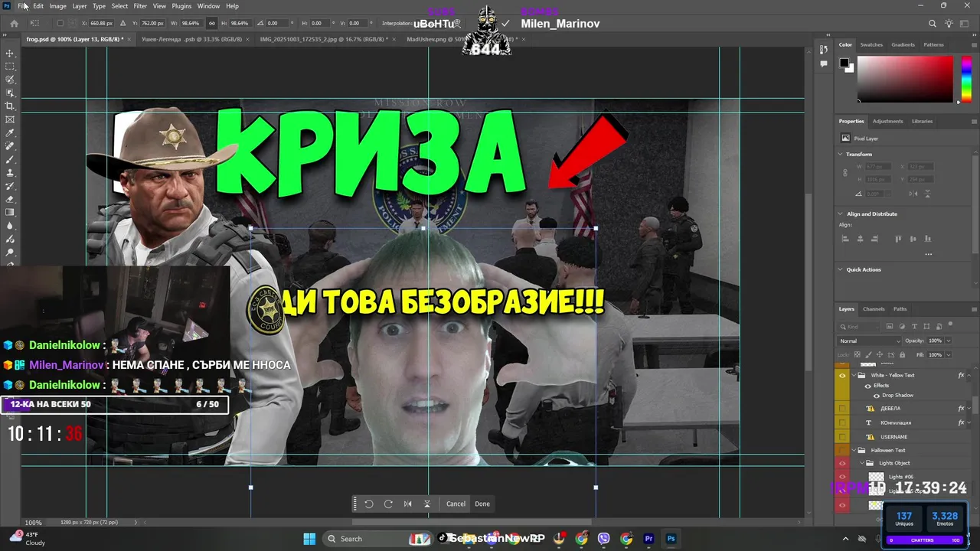
Task: Select the Blur tool
Action: pyautogui.click(x=10, y=226)
